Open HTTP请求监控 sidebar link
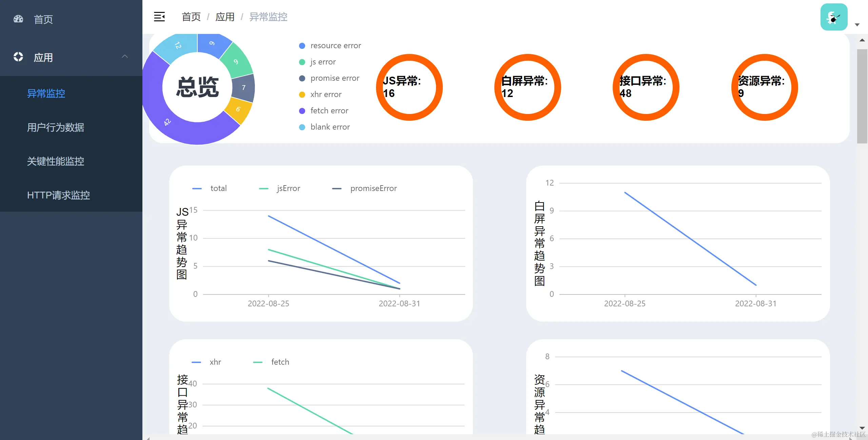The width and height of the screenshot is (868, 440). (58, 195)
